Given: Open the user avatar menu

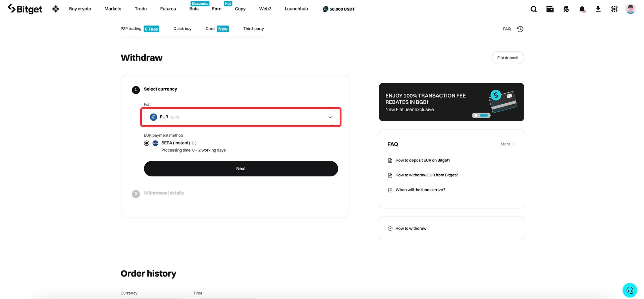Looking at the screenshot, I should (631, 9).
